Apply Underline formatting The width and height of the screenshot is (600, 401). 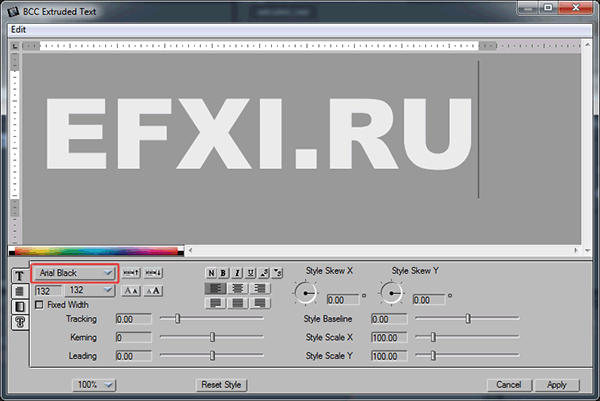point(250,272)
